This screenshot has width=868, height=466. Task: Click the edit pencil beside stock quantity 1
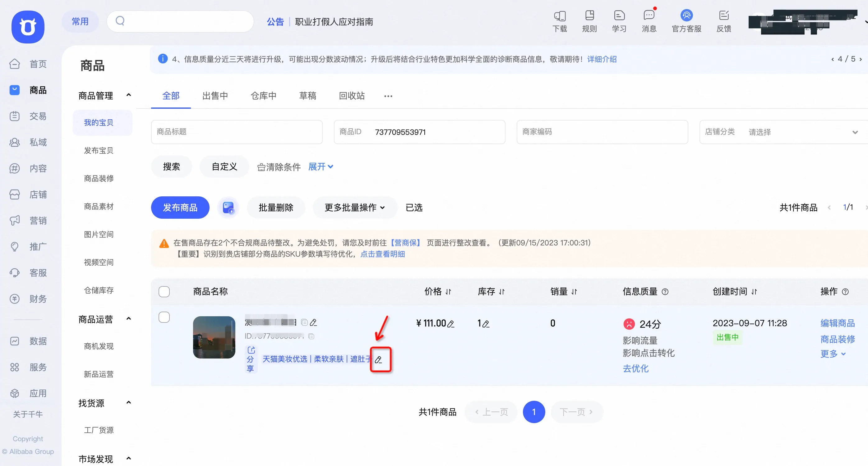point(486,324)
